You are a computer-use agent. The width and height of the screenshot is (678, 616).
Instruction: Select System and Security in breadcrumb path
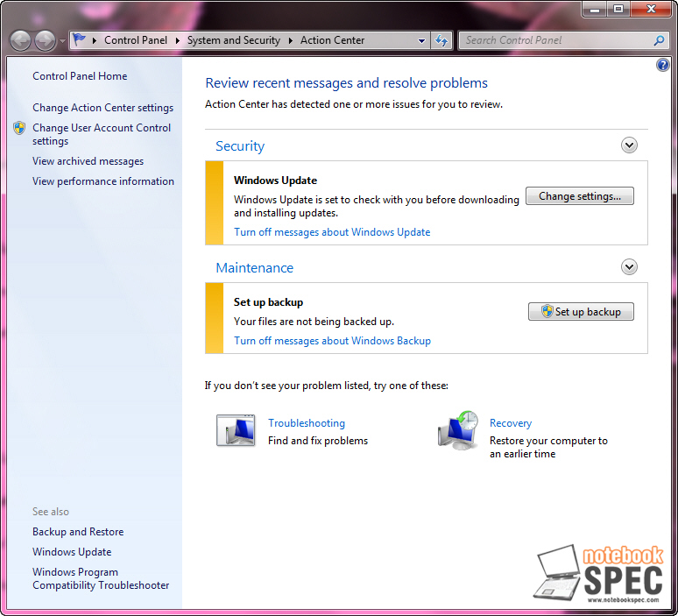click(x=233, y=40)
